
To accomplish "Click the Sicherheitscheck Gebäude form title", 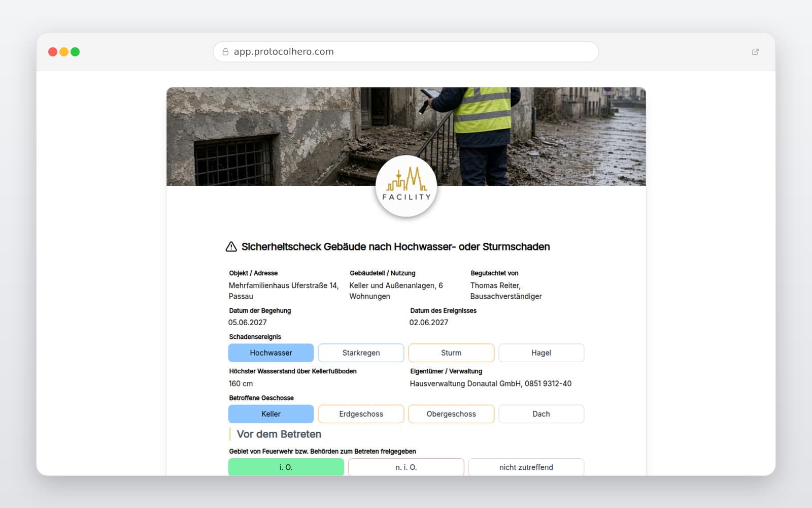I will (396, 247).
